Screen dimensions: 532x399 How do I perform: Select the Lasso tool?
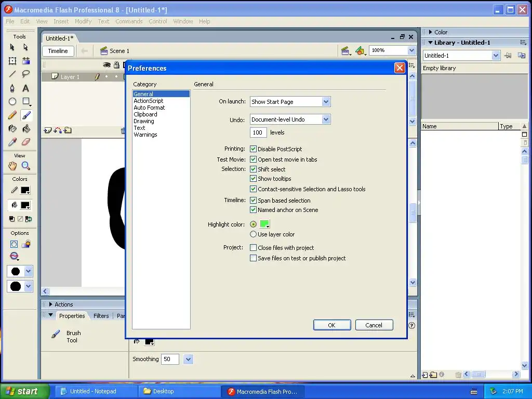click(26, 74)
